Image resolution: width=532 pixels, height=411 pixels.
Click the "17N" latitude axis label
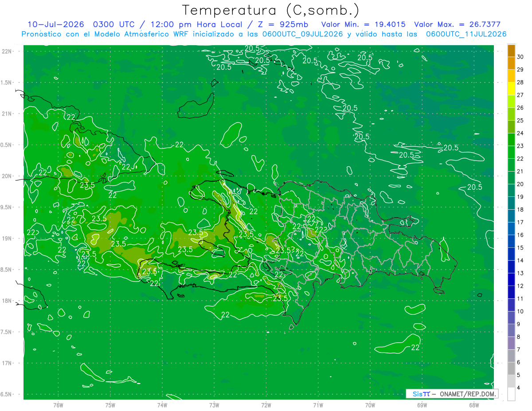tap(6, 363)
